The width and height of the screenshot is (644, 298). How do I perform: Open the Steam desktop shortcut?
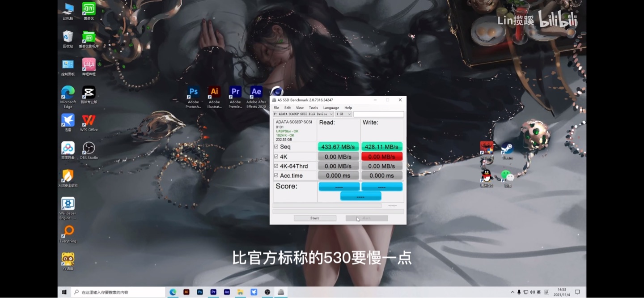tap(507, 151)
